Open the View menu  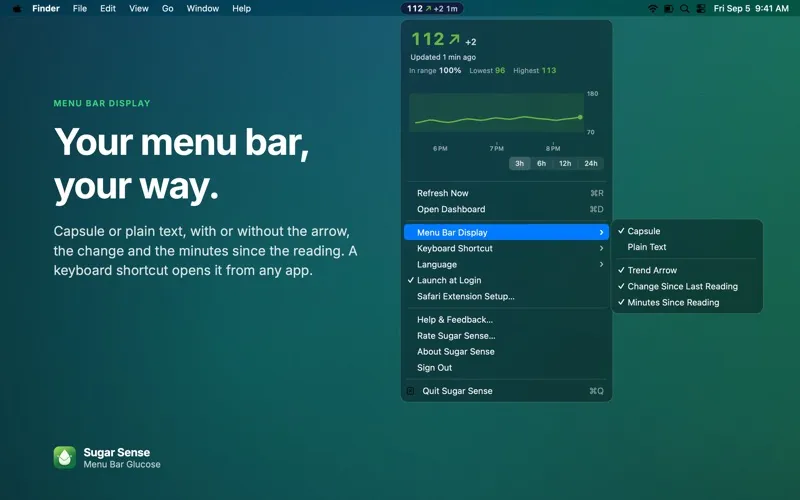(x=138, y=9)
